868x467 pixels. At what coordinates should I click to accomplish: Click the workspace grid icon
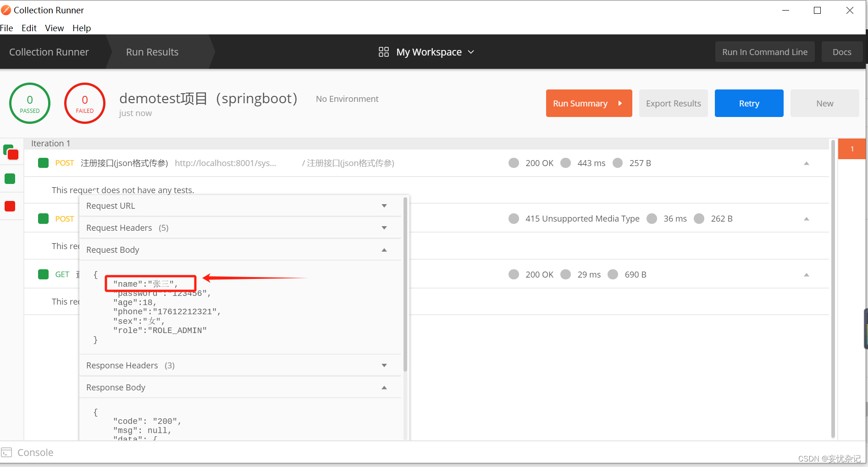[384, 52]
